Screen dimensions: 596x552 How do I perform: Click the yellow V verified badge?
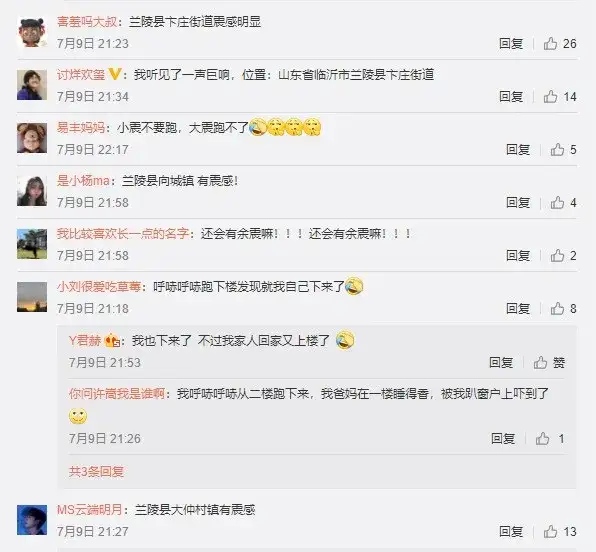(x=114, y=74)
